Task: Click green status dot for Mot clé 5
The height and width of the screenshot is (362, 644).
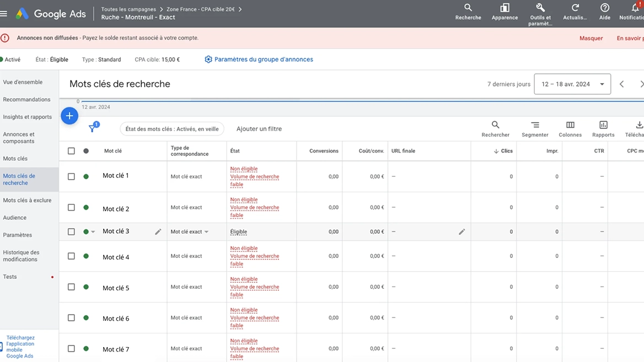Action: coord(86,287)
